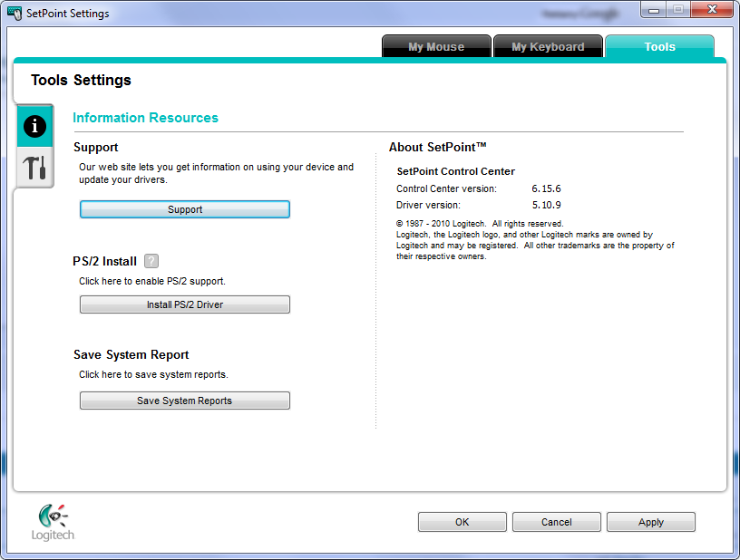Click the Tools Settings title text
Screen dimensions: 740x560
coord(82,80)
